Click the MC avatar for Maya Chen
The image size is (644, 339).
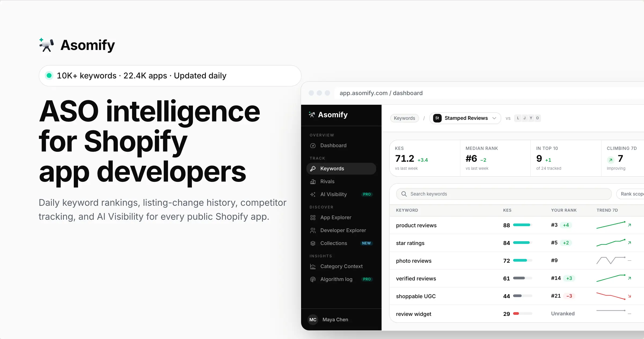coord(313,320)
